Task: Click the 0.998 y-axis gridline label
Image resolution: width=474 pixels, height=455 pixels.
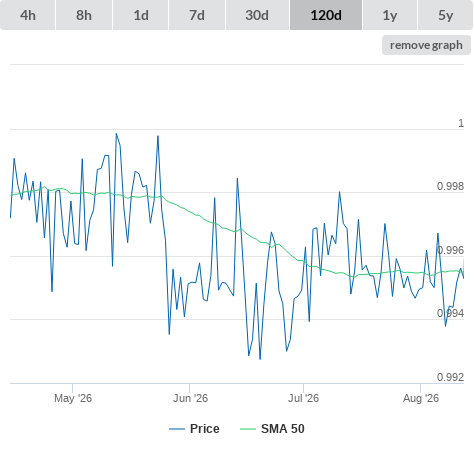Action: click(450, 186)
